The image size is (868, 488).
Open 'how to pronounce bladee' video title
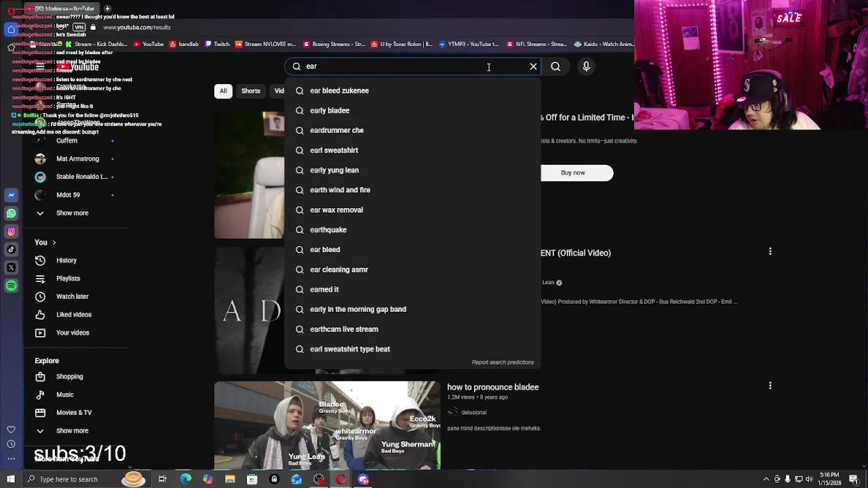point(493,387)
